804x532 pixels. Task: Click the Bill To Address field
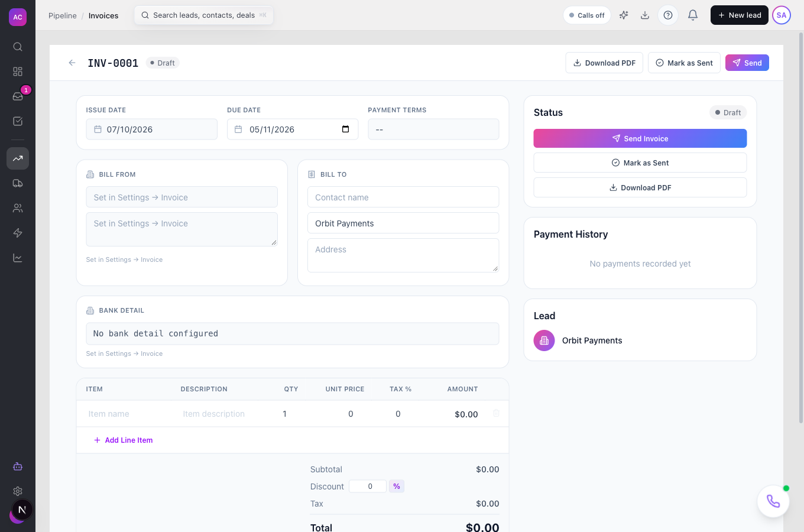tap(403, 255)
